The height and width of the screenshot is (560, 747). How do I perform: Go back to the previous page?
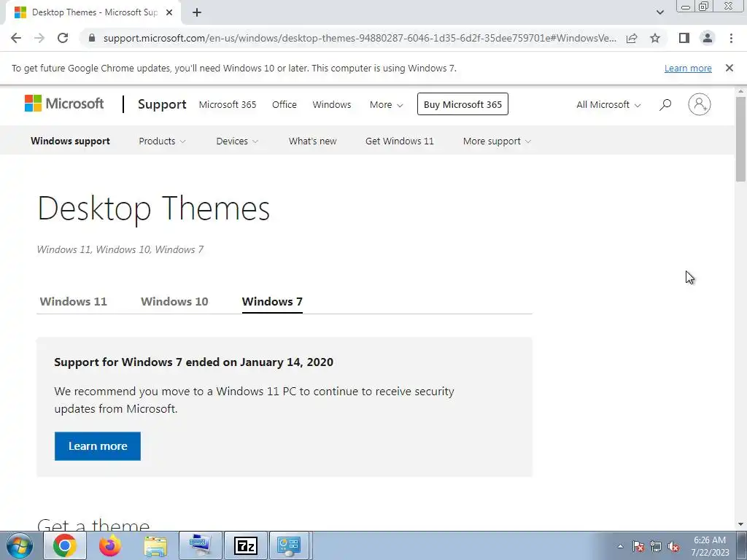tap(16, 38)
